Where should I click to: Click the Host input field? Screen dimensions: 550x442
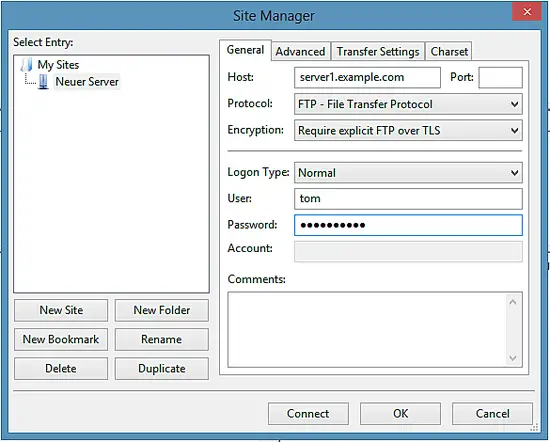coord(367,78)
